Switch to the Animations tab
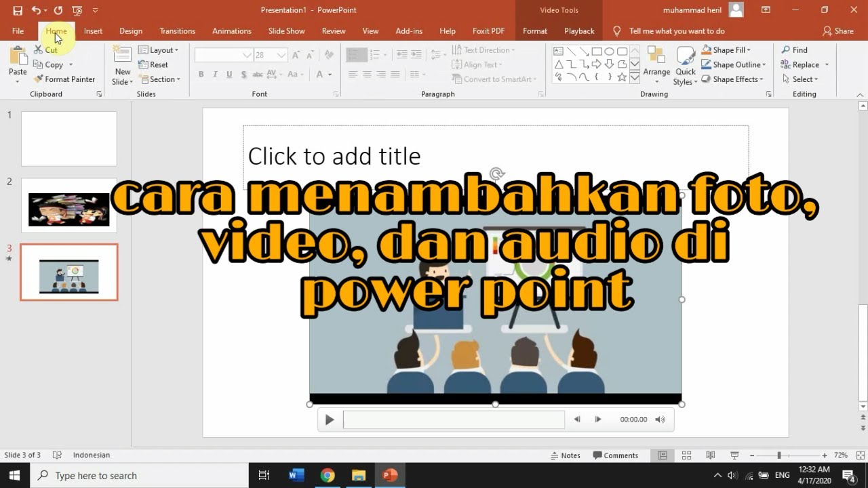868x488 pixels. pyautogui.click(x=232, y=31)
